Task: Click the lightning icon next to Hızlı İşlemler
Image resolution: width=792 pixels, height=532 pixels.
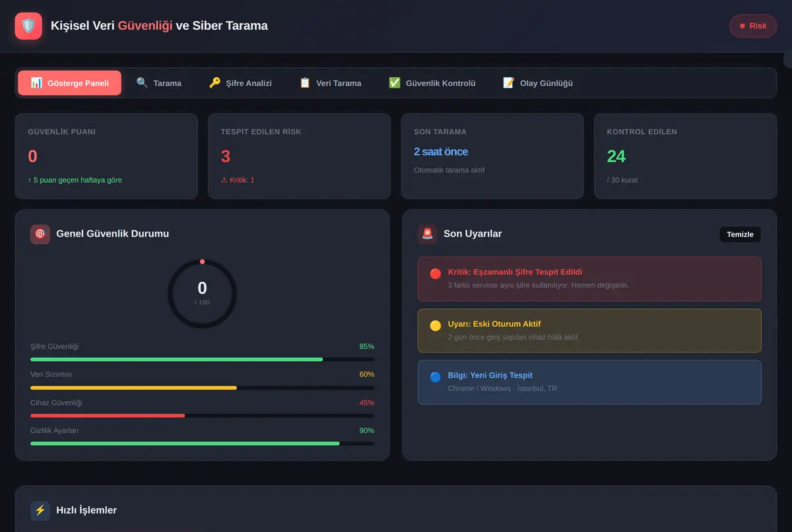Action: (x=40, y=510)
